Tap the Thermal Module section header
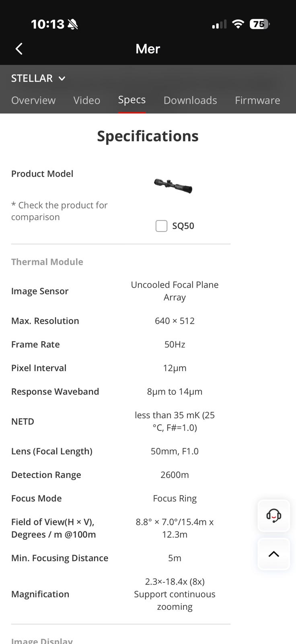The image size is (296, 644). 47,262
